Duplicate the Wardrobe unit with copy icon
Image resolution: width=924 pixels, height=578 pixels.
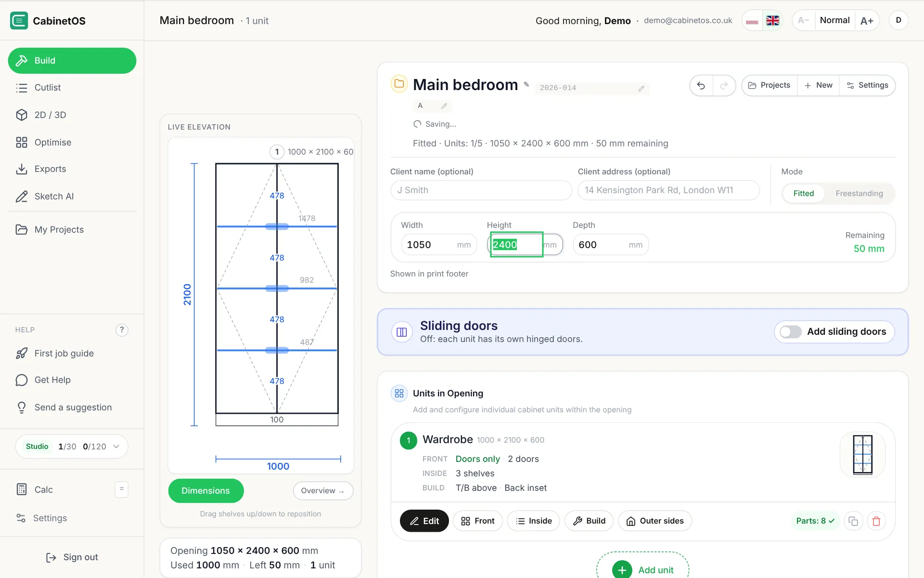coord(853,521)
